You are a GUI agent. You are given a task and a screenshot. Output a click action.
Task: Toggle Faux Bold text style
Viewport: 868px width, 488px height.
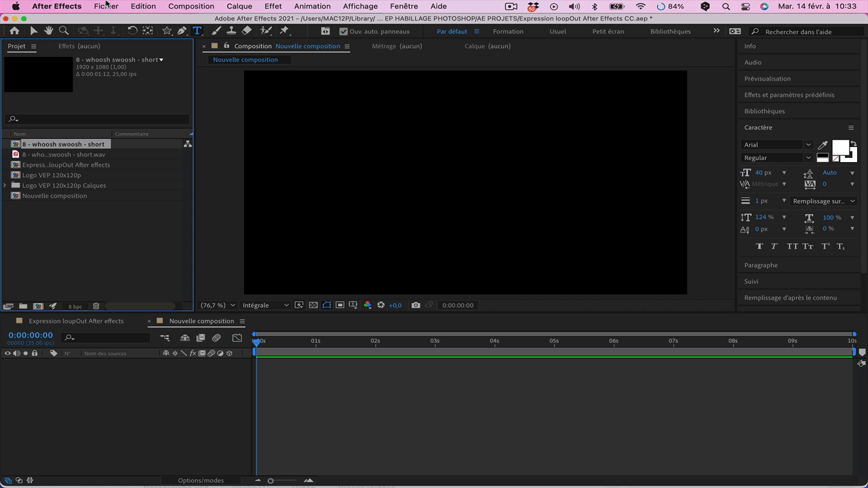click(x=759, y=247)
